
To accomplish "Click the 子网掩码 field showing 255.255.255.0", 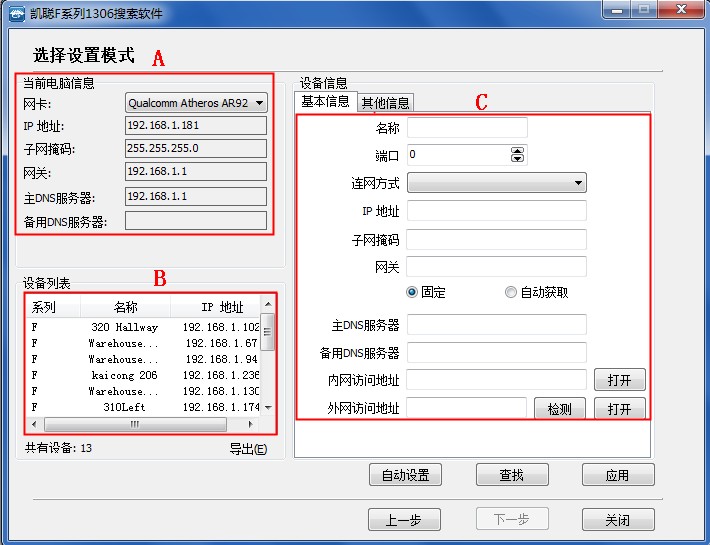I will [196, 148].
